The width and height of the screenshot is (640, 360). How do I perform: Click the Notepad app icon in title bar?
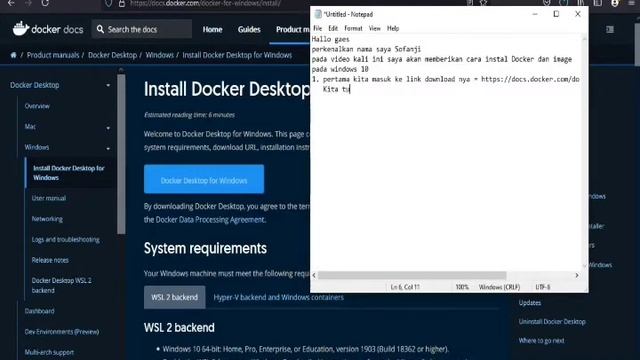click(318, 14)
